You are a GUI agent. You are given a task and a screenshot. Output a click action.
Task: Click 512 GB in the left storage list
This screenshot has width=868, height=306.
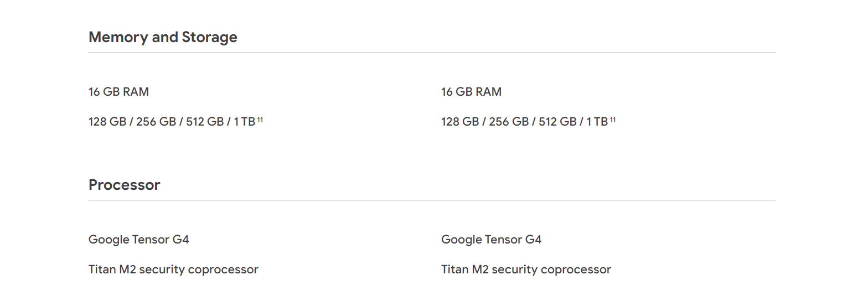pyautogui.click(x=205, y=122)
